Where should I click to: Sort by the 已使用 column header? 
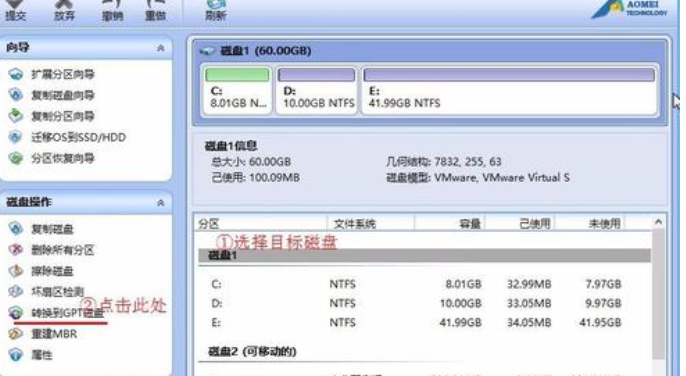click(x=520, y=224)
